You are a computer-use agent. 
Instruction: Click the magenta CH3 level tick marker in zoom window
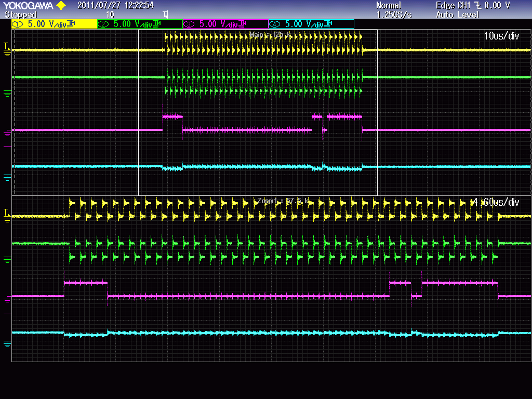[7, 313]
